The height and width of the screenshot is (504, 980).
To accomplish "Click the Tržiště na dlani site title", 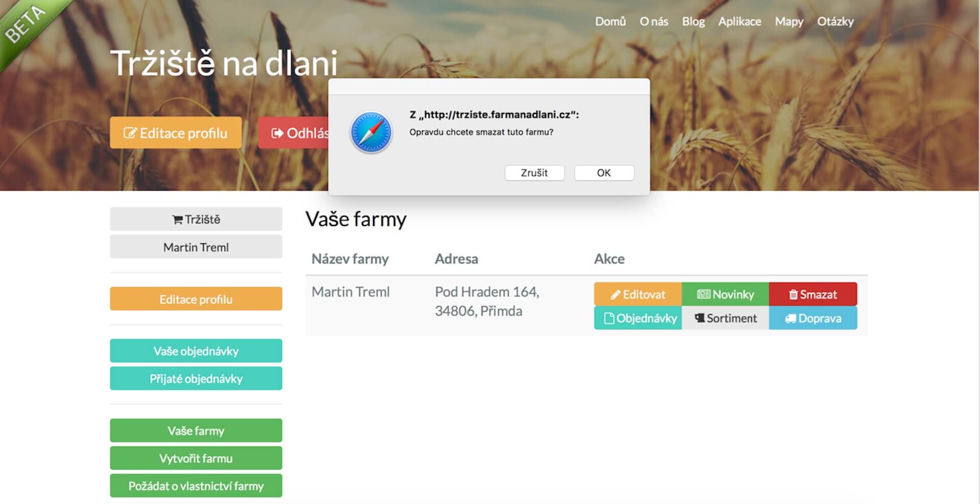I will pos(223,63).
